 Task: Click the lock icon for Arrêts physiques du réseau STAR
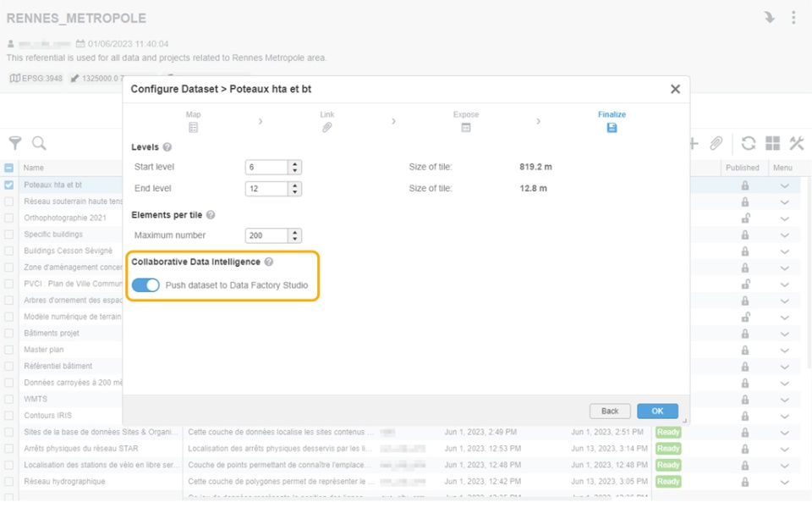pyautogui.click(x=744, y=449)
